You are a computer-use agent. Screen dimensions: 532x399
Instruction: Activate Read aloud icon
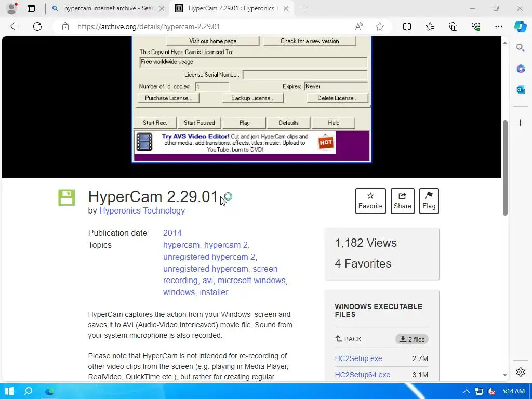coord(359,26)
